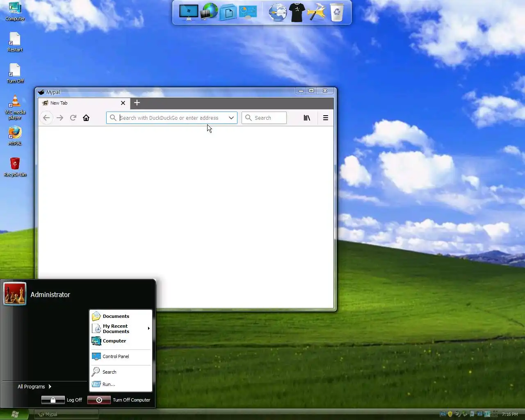Go forward one page in Mypal

(60, 118)
